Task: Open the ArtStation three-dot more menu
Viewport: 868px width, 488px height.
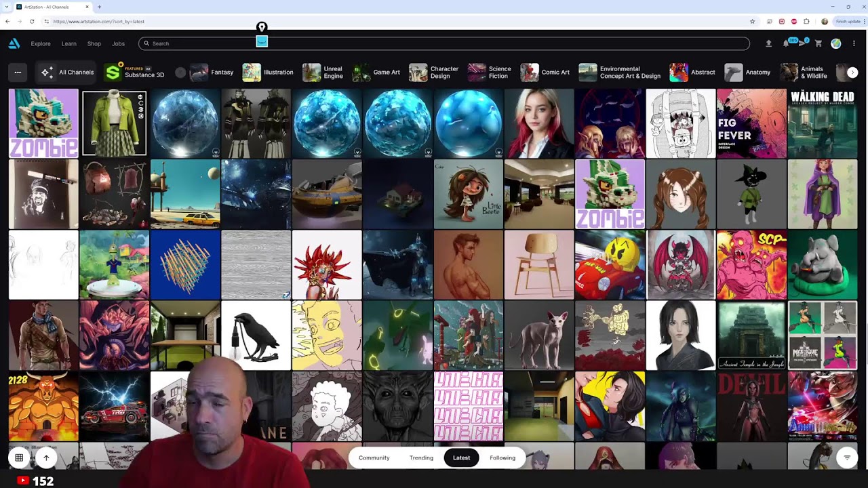Action: (x=854, y=43)
